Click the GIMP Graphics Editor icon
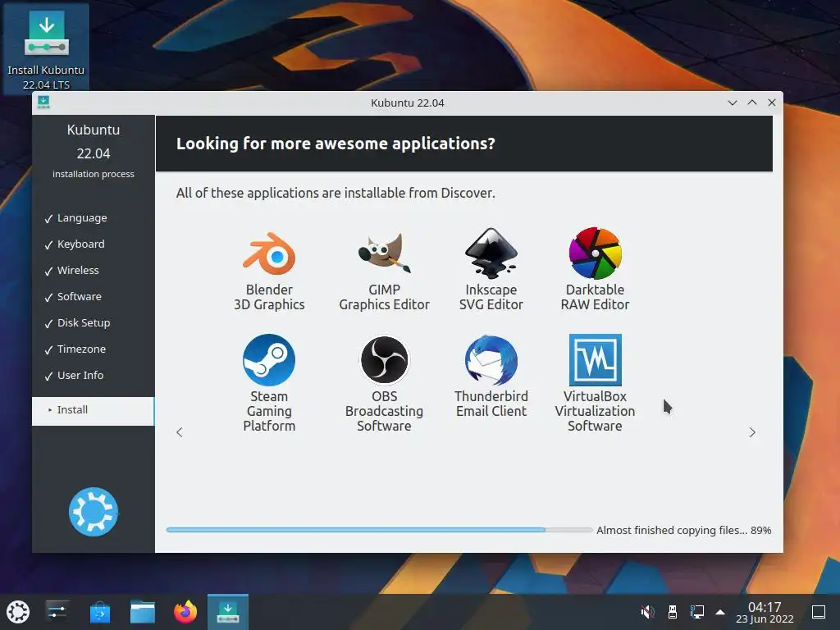Screen dimensions: 840x630 tap(384, 253)
